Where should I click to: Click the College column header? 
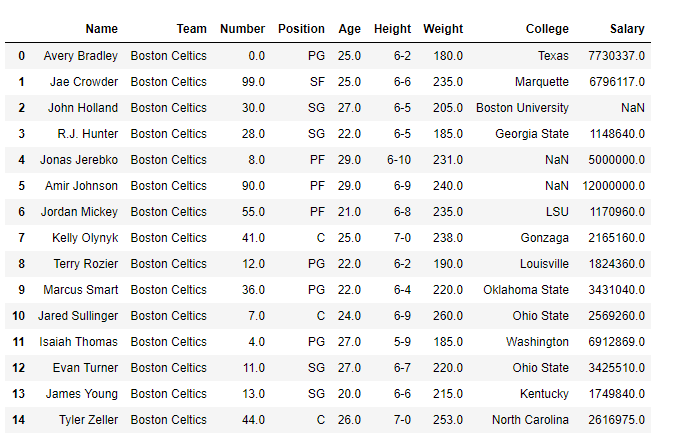coord(546,29)
